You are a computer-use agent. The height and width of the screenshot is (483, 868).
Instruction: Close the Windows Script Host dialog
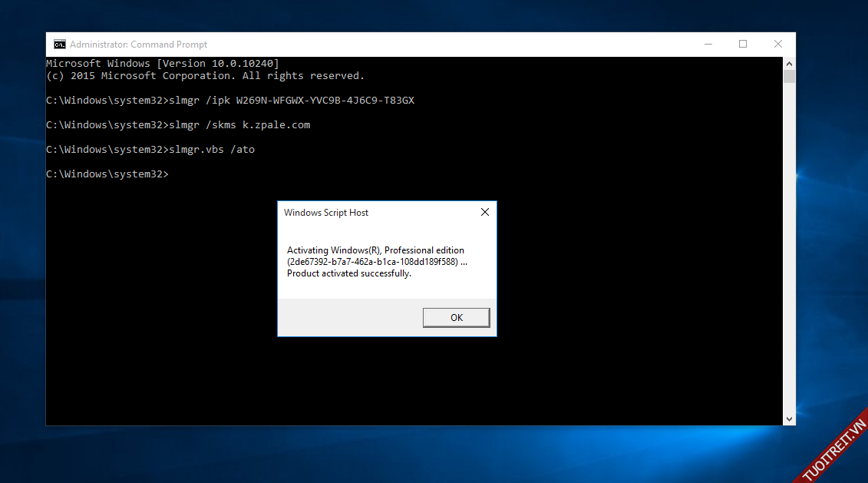tap(484, 213)
